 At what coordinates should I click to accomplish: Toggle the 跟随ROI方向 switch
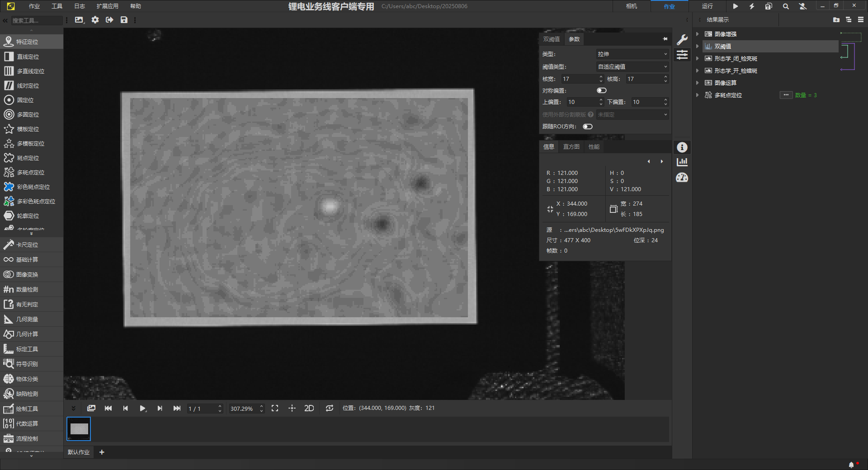(587, 127)
